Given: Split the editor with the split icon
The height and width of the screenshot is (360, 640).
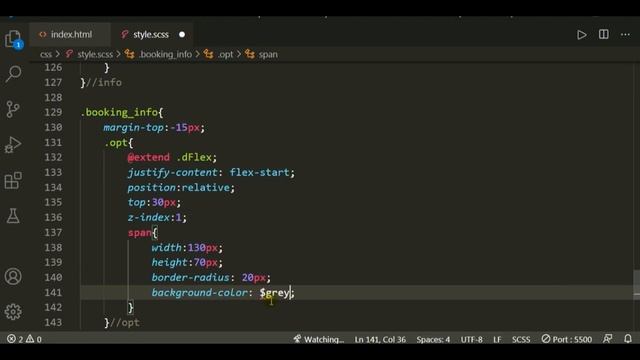Looking at the screenshot, I should click(604, 34).
